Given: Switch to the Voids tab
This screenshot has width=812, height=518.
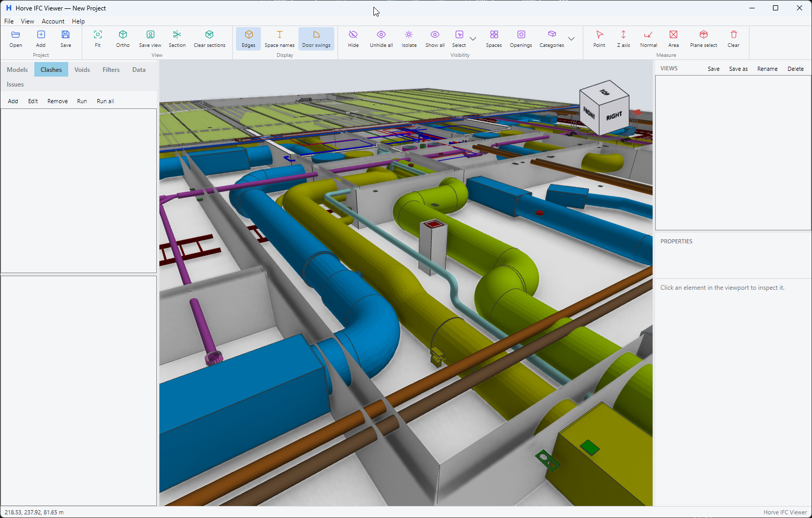Looking at the screenshot, I should pos(82,69).
